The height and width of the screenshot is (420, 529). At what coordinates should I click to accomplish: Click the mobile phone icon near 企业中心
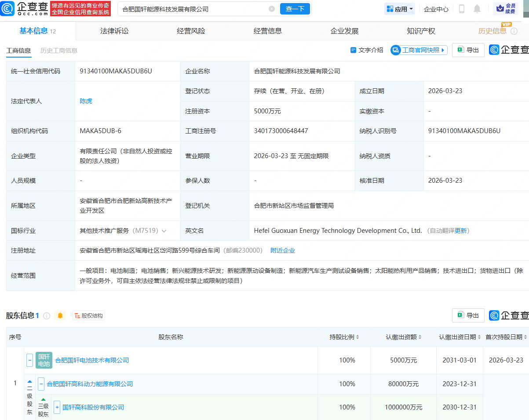(x=462, y=9)
